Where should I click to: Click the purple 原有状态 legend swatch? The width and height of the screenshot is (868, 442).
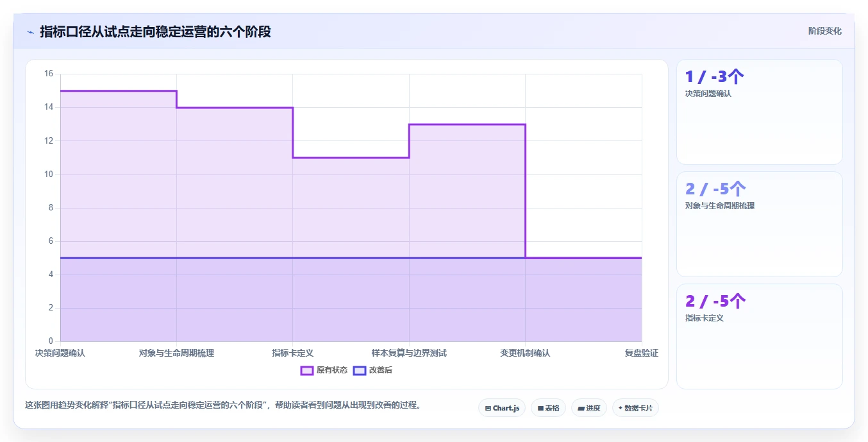307,370
